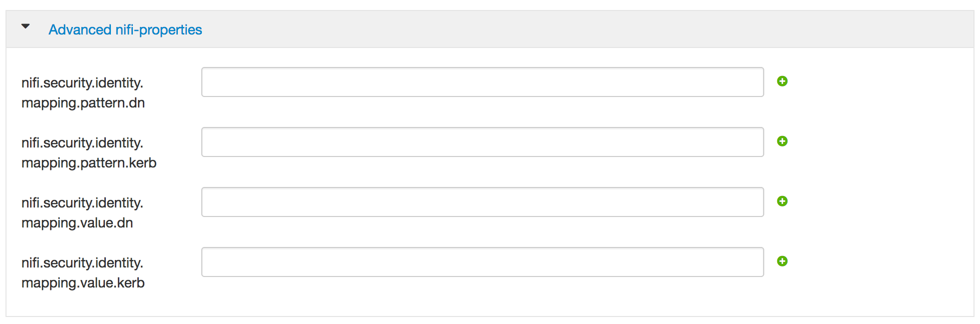Screen dimensions: 980x324
Task: Focus the mapping.pattern.dn text field
Action: pyautogui.click(x=482, y=82)
